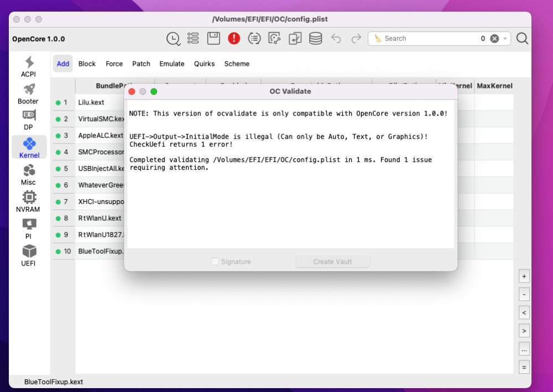Viewport: 553px width, 392px height.
Task: Click the ellipsis button on right side
Action: 524,349
